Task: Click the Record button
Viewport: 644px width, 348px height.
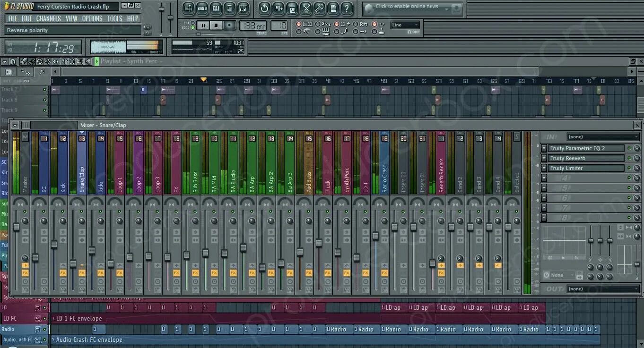Action: coord(230,25)
